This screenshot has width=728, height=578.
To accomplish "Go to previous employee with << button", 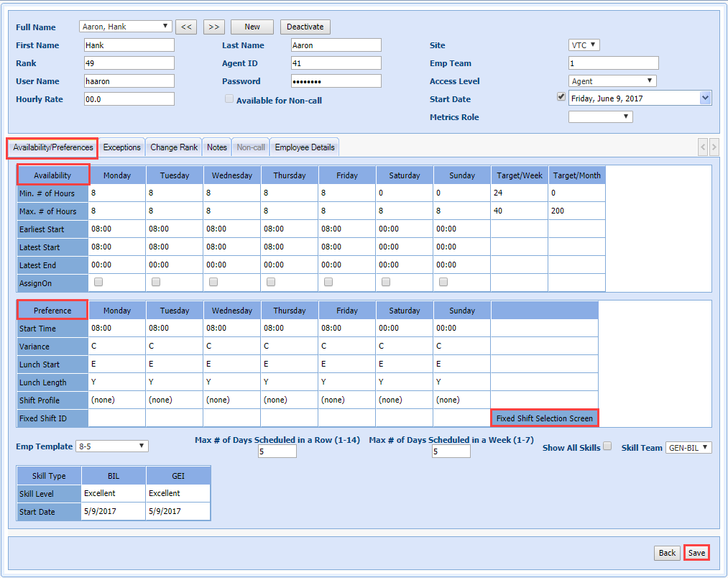I will tap(185, 27).
